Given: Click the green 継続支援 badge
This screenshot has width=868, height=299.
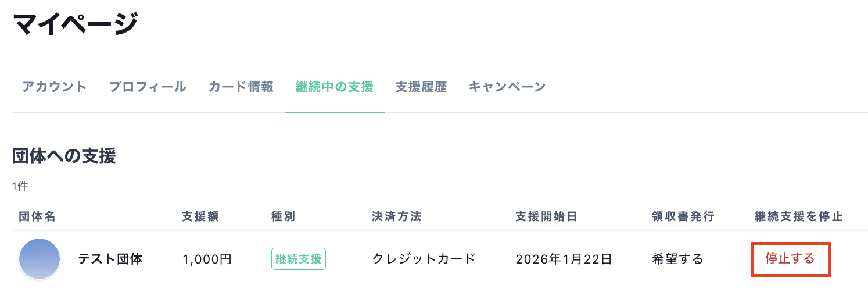Looking at the screenshot, I should click(x=299, y=259).
